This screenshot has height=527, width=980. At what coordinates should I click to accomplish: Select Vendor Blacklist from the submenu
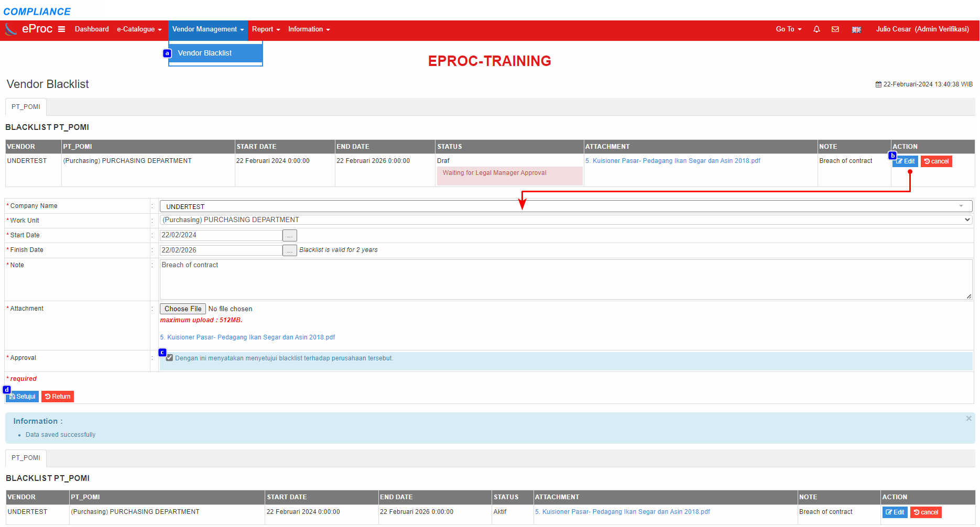coord(205,53)
